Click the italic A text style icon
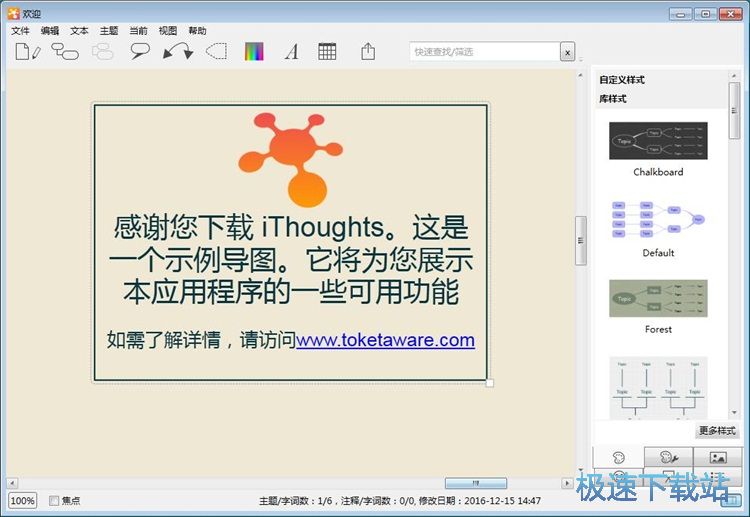 pos(291,52)
